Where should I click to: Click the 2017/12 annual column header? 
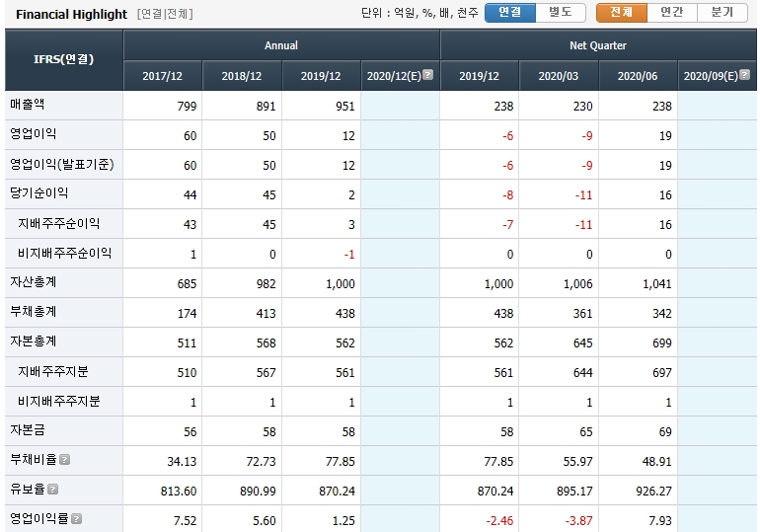[163, 76]
